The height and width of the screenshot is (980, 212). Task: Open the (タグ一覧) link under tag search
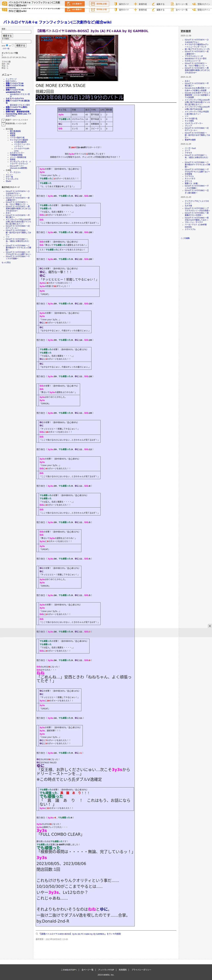pos(6,49)
